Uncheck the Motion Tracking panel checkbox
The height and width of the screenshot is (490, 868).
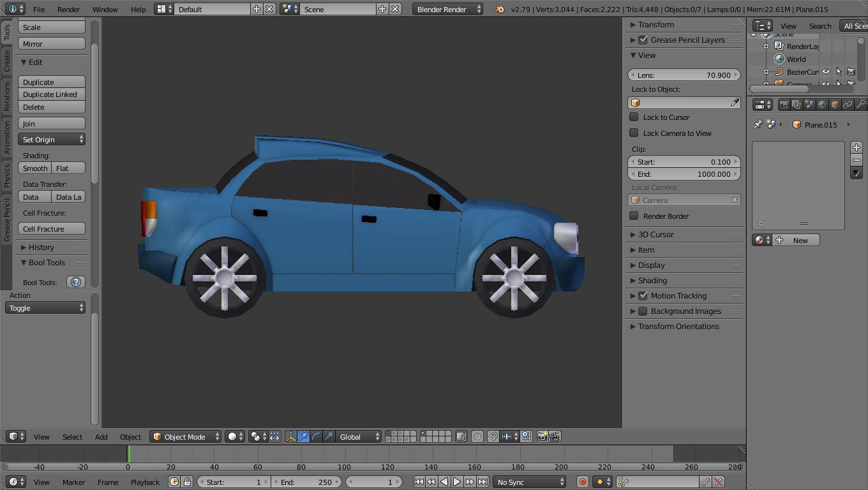(x=643, y=295)
